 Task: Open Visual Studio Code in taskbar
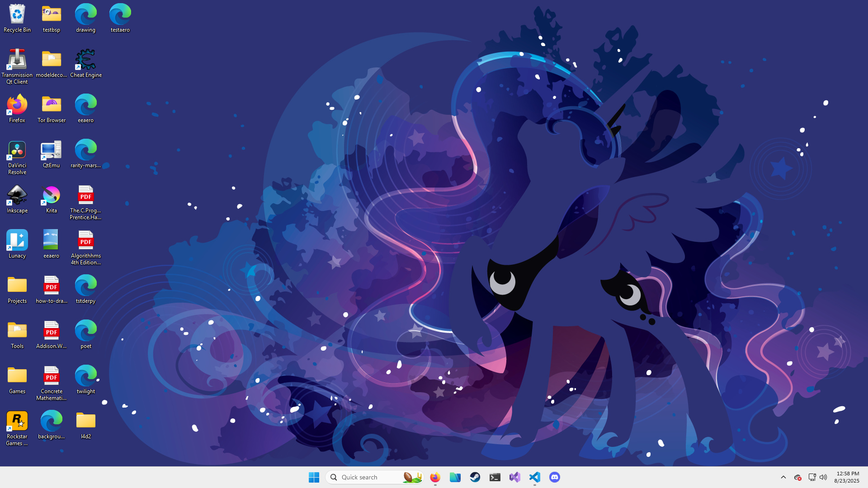tap(534, 477)
